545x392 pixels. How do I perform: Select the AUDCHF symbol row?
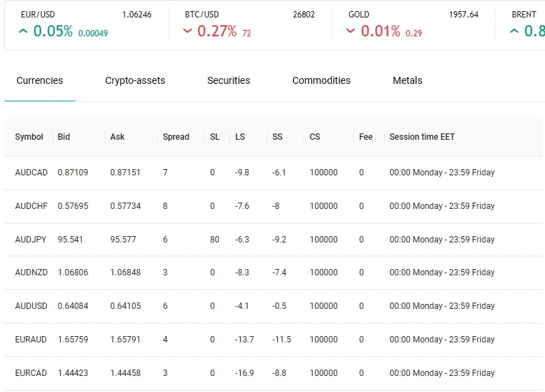pyautogui.click(x=273, y=206)
